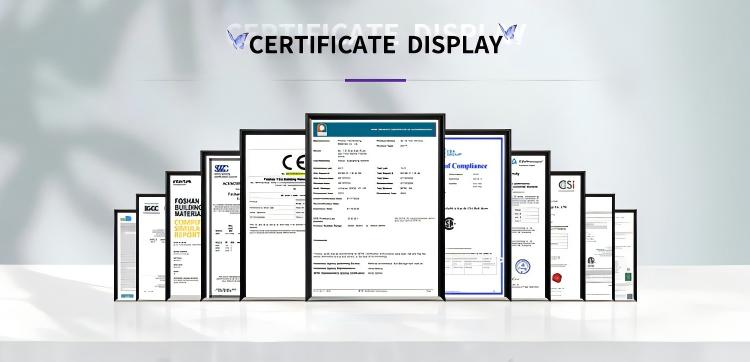750x362 pixels.
Task: Select the second certificate from the right
Action: (599, 247)
